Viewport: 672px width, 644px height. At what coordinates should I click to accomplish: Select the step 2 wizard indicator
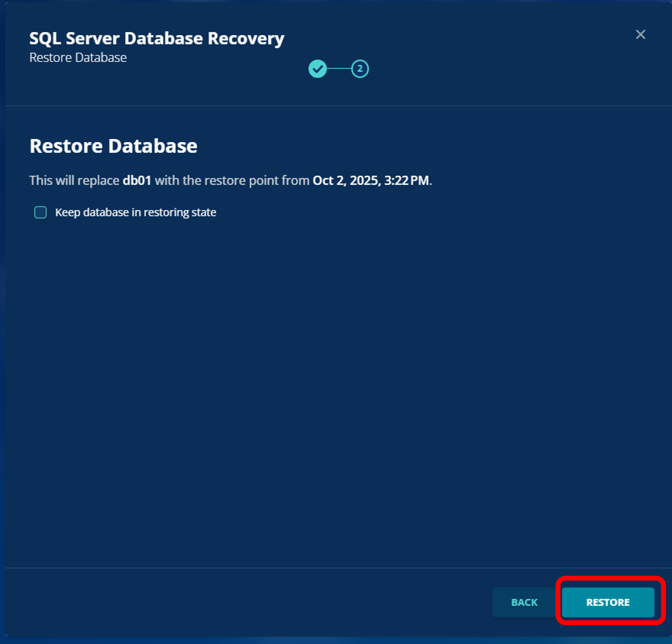(360, 69)
